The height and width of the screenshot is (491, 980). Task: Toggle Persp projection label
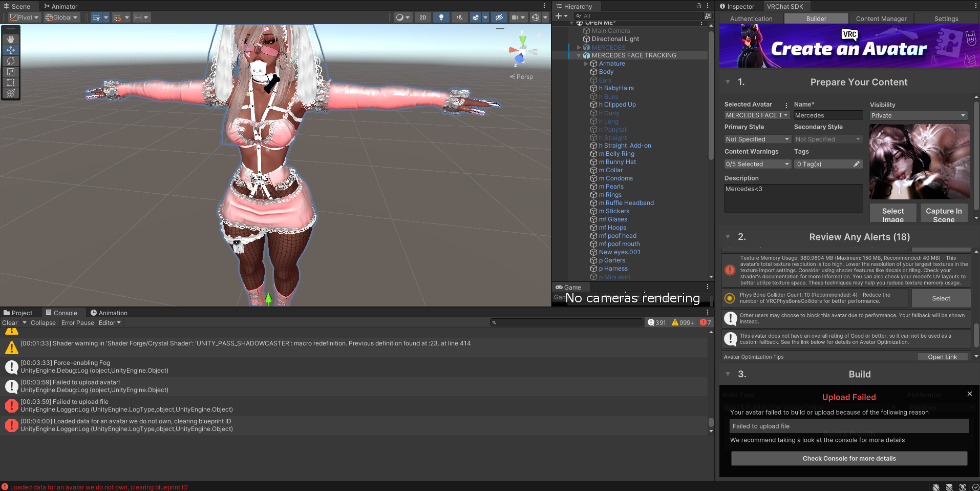(521, 77)
